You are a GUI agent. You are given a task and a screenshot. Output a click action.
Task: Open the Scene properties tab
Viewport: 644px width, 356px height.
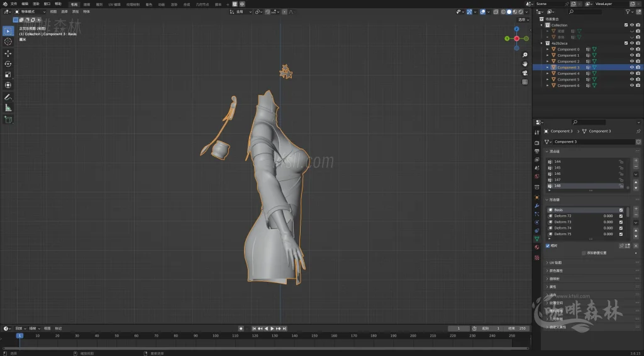(537, 168)
